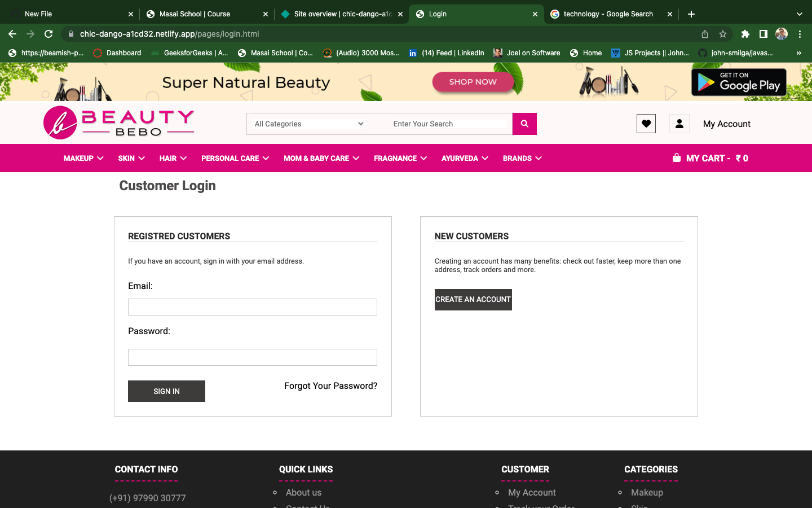
Task: Click the search magnifier icon
Action: (x=524, y=124)
